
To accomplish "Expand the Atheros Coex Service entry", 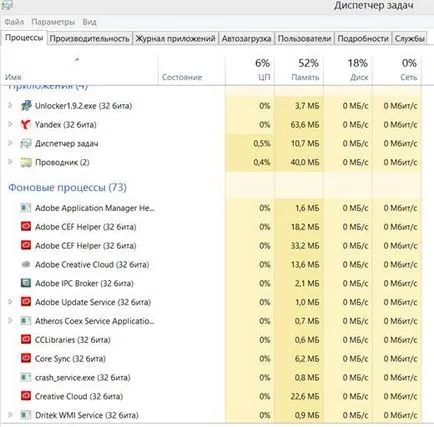I will pyautogui.click(x=10, y=321).
